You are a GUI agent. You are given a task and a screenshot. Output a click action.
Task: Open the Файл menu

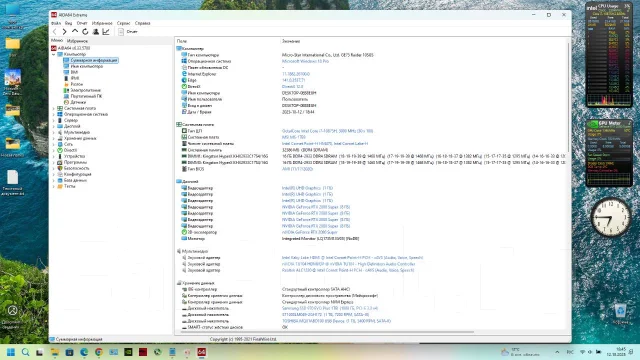(x=56, y=23)
